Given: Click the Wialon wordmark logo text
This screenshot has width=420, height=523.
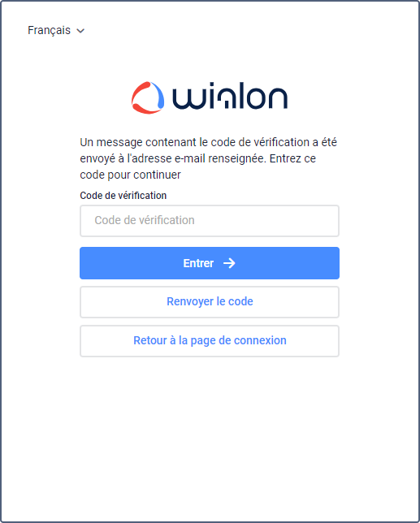Looking at the screenshot, I should point(230,97).
